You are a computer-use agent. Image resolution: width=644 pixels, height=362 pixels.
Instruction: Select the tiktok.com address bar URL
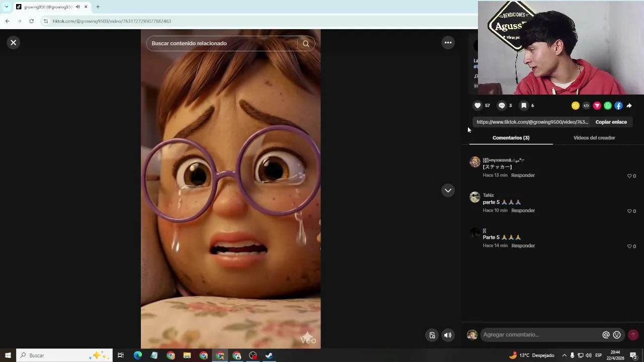[x=112, y=21]
